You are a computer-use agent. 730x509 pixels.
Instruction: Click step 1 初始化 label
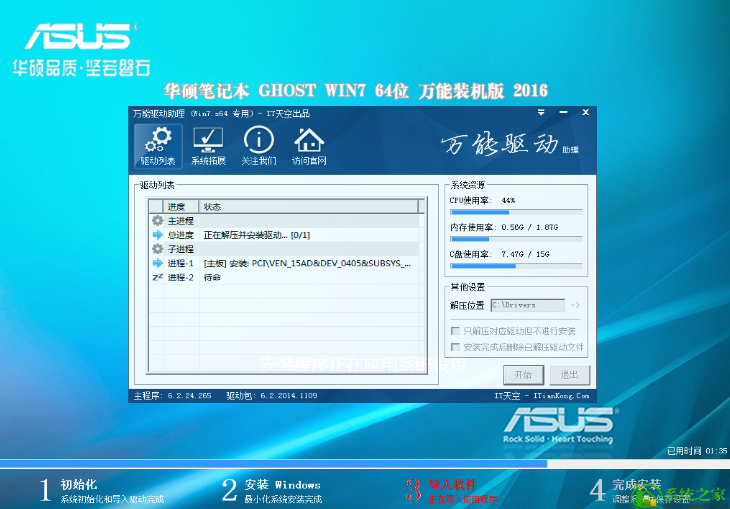79,484
